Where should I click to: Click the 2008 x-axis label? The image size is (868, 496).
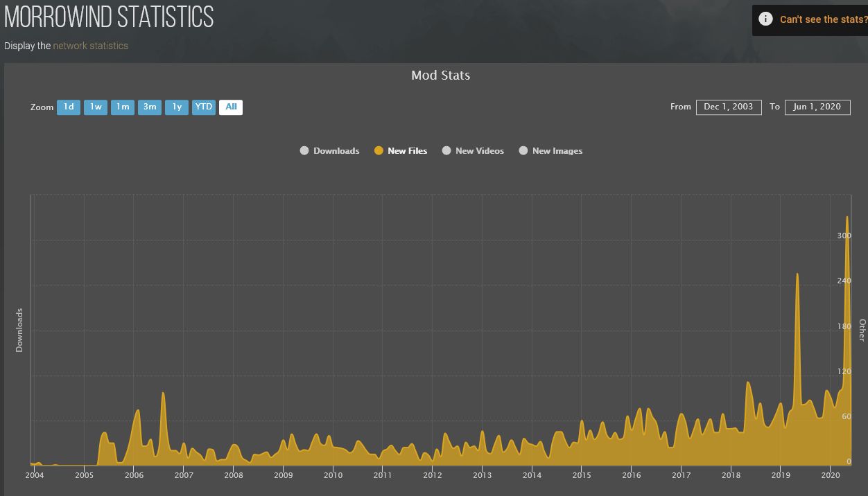click(234, 475)
